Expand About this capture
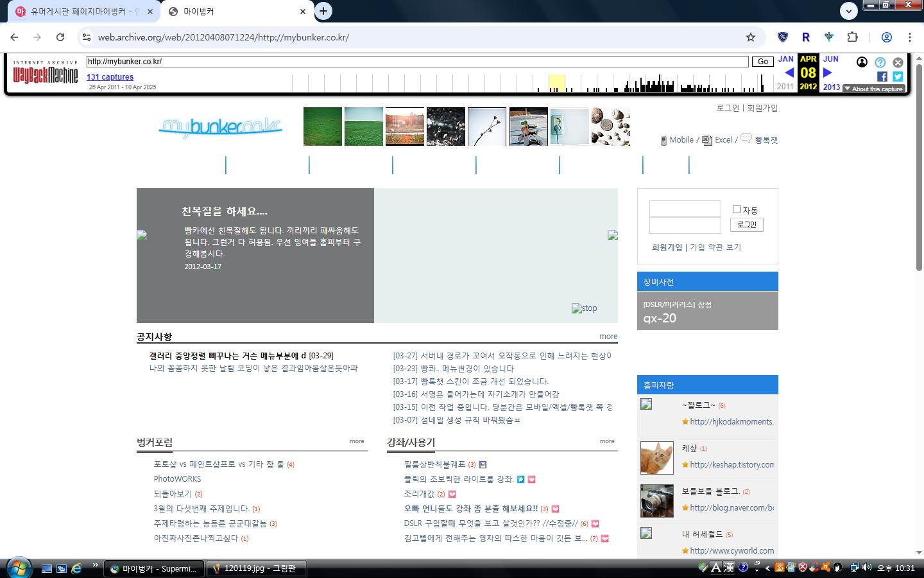The height and width of the screenshot is (578, 924). click(873, 89)
